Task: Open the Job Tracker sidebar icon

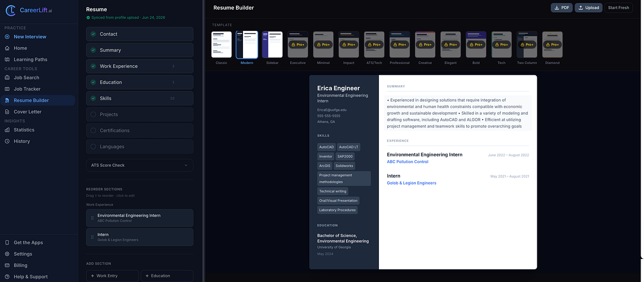Action: click(7, 89)
